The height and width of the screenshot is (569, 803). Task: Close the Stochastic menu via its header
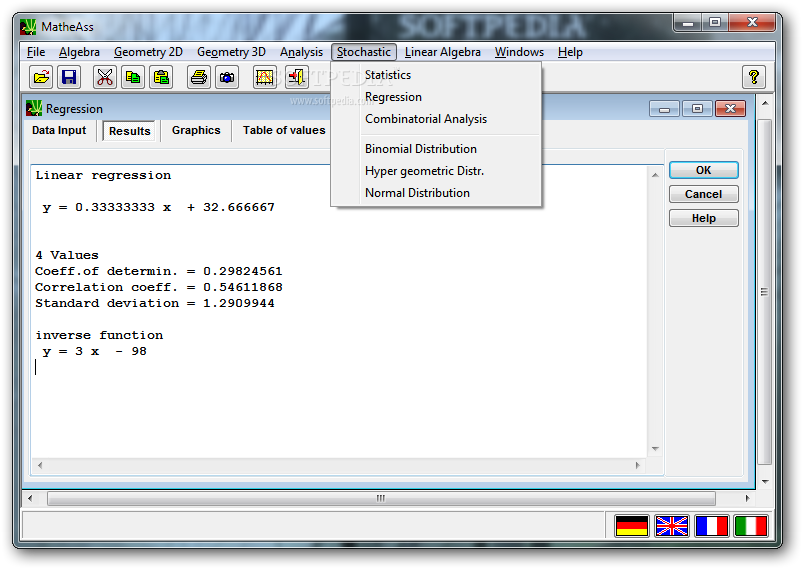coord(364,52)
